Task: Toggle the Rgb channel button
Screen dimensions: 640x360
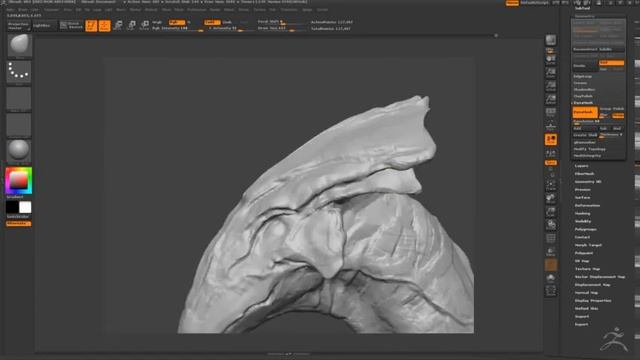Action: [x=177, y=22]
